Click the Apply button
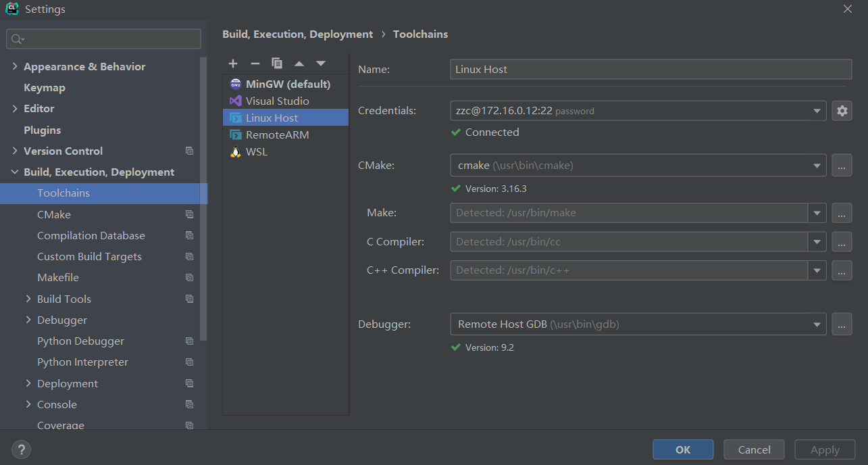 tap(825, 449)
